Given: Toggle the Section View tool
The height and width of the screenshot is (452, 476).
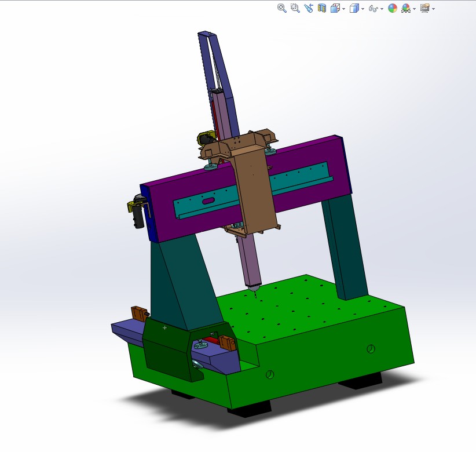Looking at the screenshot, I should 322,8.
